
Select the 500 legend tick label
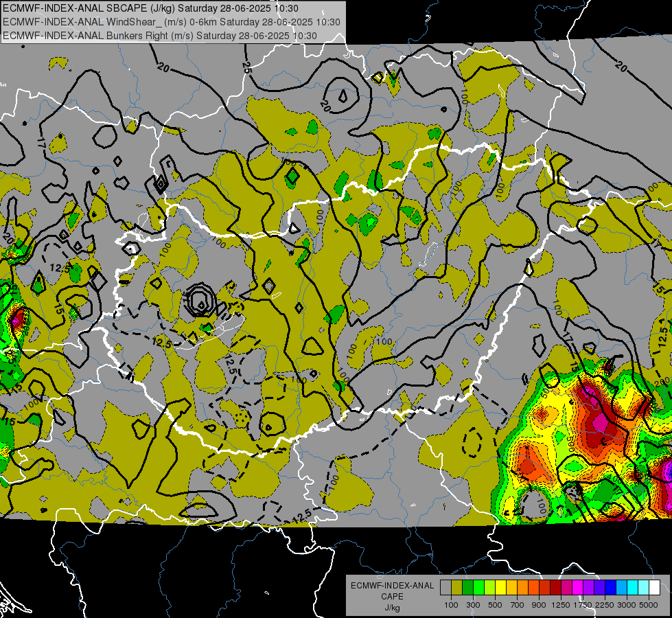[495, 605]
